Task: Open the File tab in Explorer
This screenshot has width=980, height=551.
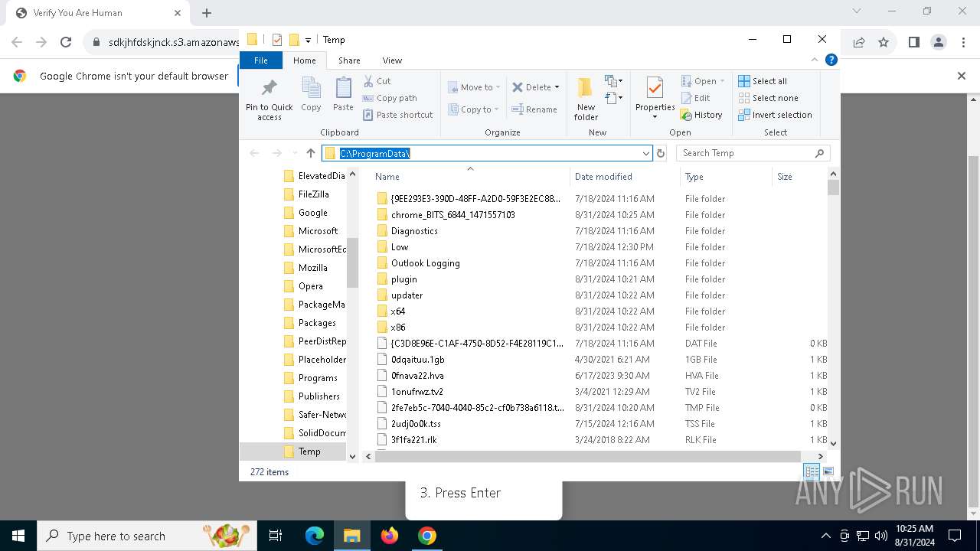Action: pos(261,60)
